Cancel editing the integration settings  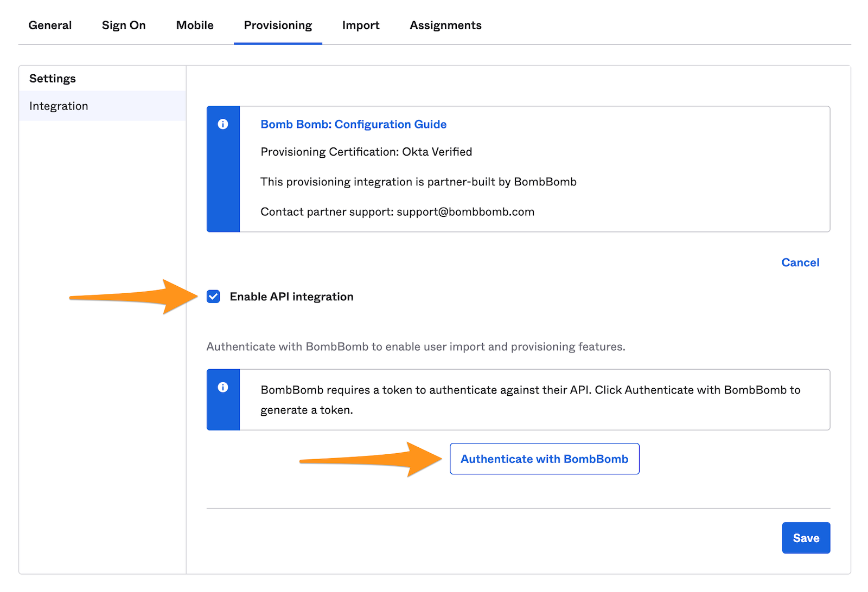800,262
